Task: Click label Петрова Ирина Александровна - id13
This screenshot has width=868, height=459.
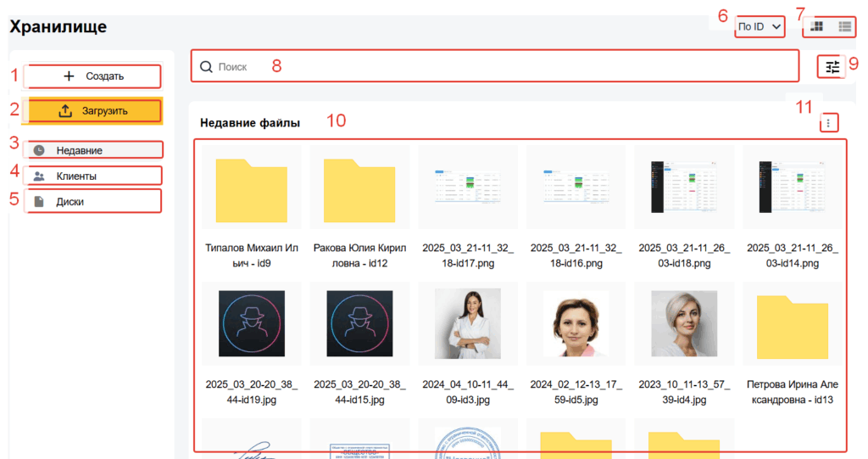Action: click(793, 392)
